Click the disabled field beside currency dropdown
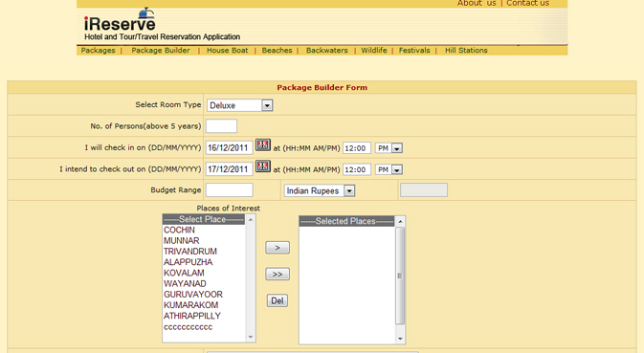644x353 pixels. click(x=424, y=190)
